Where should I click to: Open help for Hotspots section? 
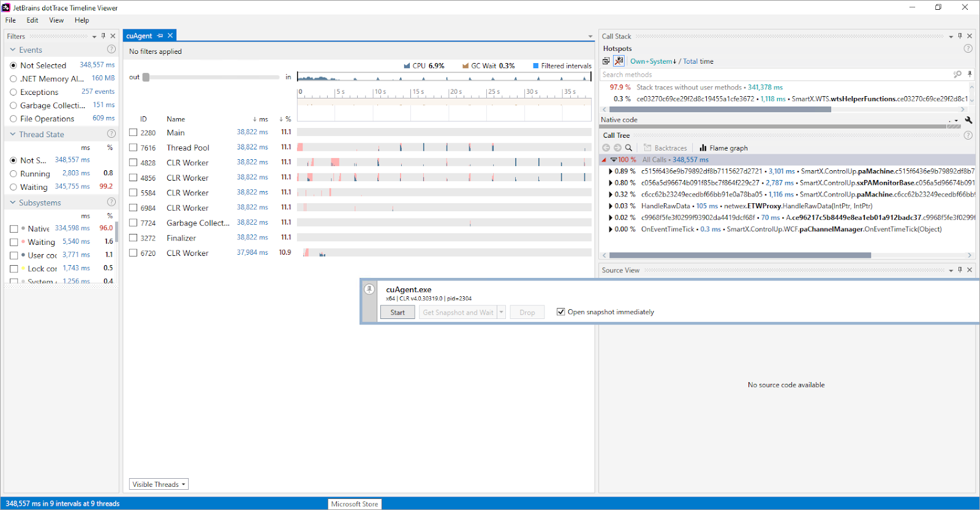coord(968,48)
